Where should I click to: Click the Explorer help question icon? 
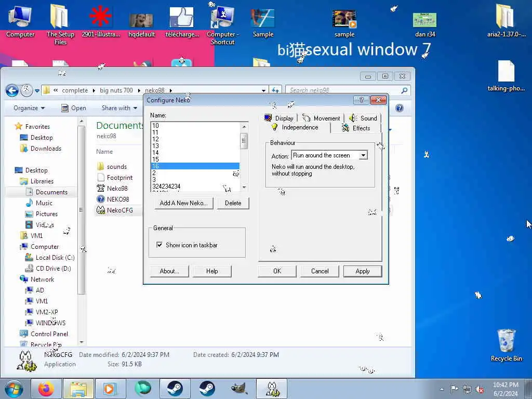click(x=400, y=108)
